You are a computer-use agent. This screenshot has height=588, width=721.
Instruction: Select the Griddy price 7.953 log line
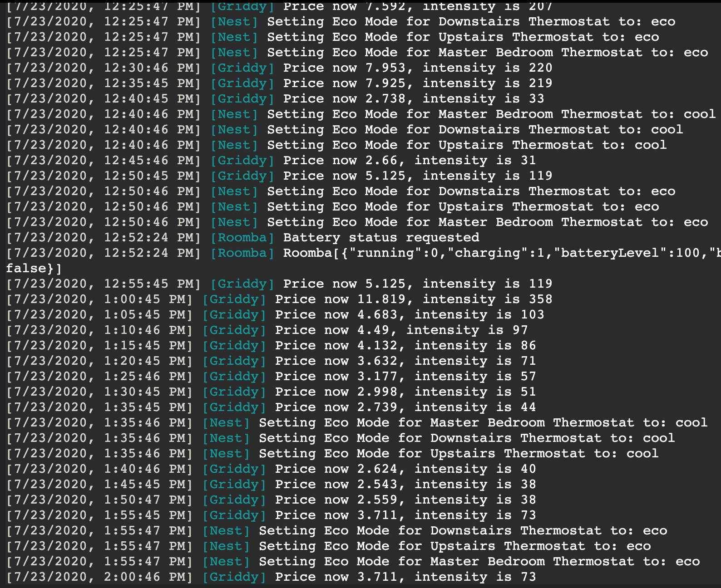[x=279, y=68]
